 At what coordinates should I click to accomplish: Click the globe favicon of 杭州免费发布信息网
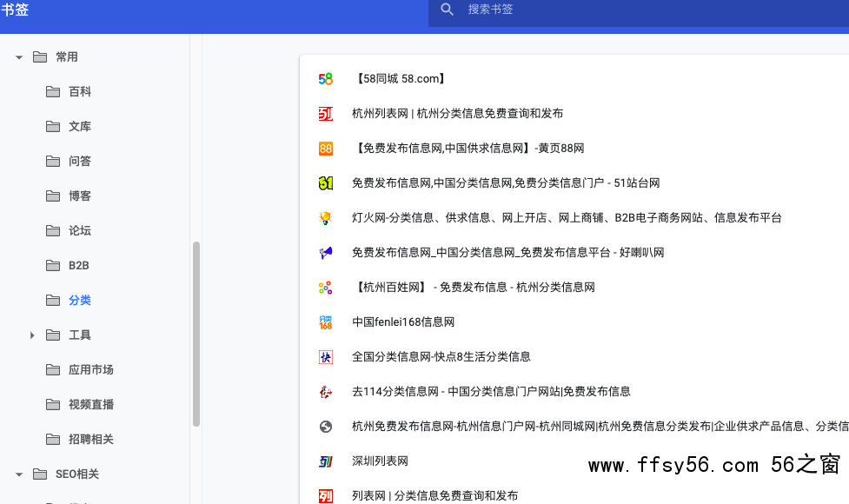[x=325, y=427]
